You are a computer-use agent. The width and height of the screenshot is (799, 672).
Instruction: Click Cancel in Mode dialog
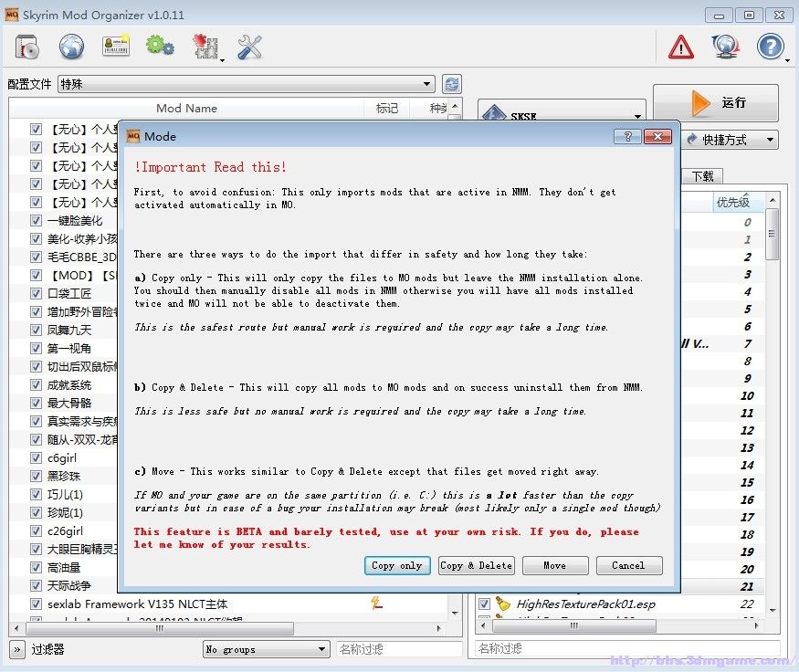[x=629, y=565]
